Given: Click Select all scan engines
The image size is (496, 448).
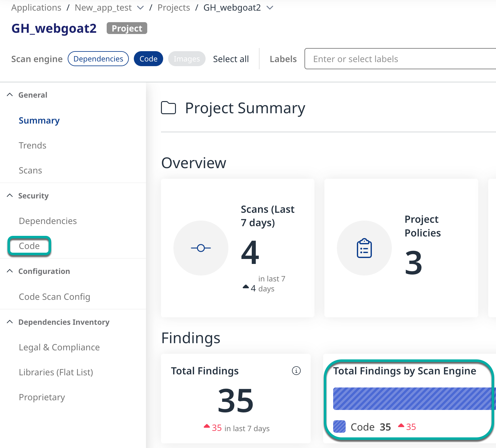Looking at the screenshot, I should [x=231, y=59].
